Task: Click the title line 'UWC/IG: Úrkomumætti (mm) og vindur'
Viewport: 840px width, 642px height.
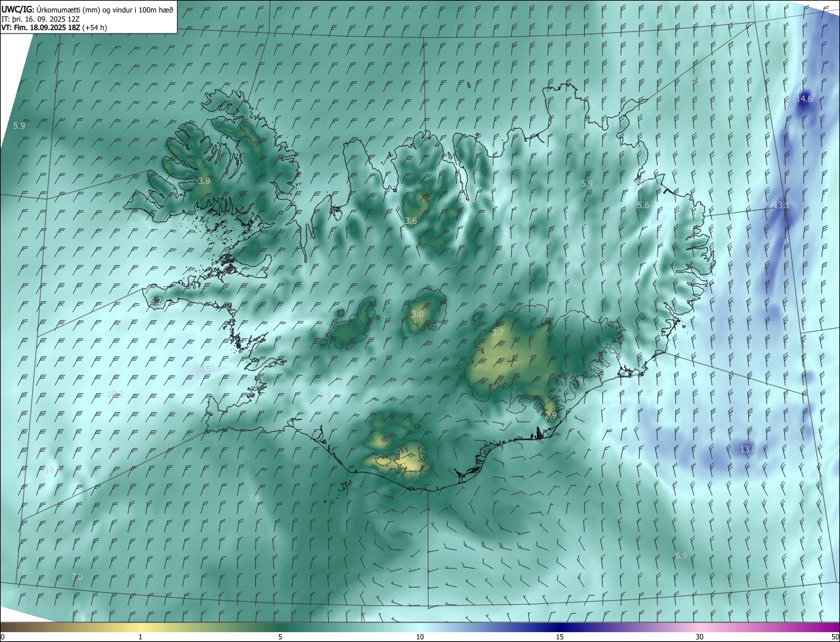Action: coord(87,10)
